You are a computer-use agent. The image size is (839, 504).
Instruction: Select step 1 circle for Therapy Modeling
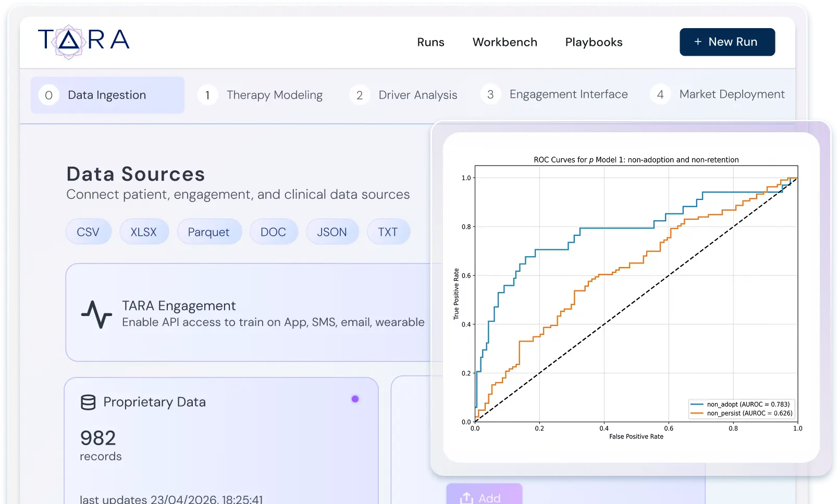click(x=207, y=95)
